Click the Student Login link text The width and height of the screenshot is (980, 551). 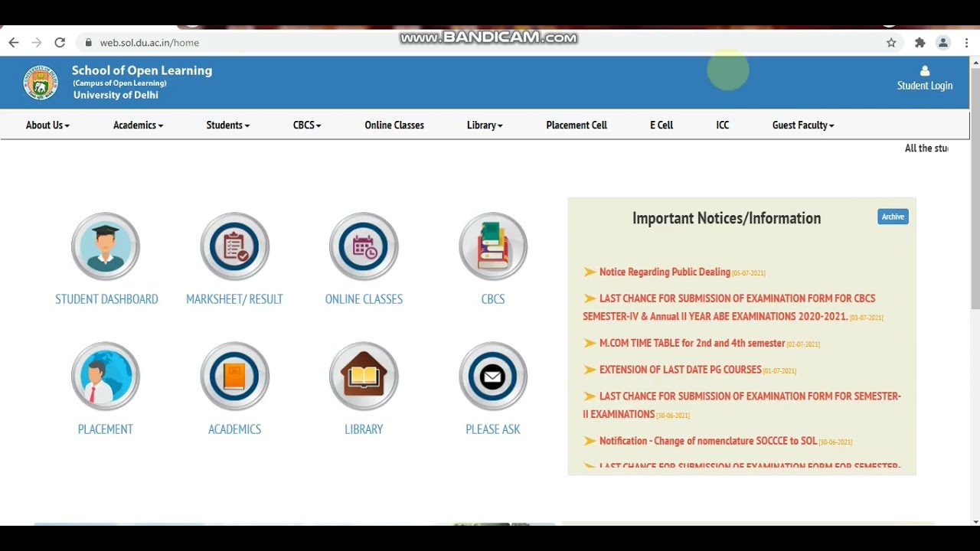point(925,86)
